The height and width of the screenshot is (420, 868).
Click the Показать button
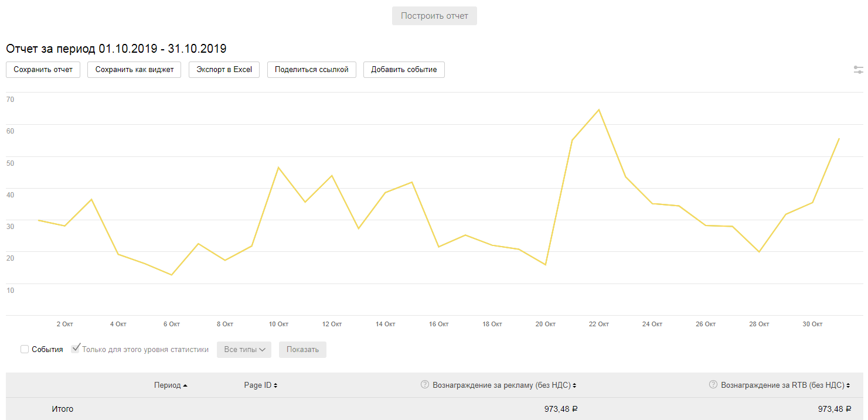coord(302,350)
